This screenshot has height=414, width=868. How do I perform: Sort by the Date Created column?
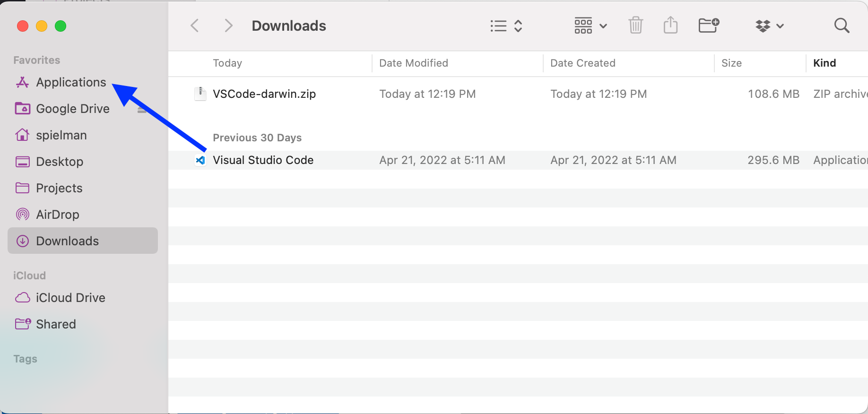583,63
